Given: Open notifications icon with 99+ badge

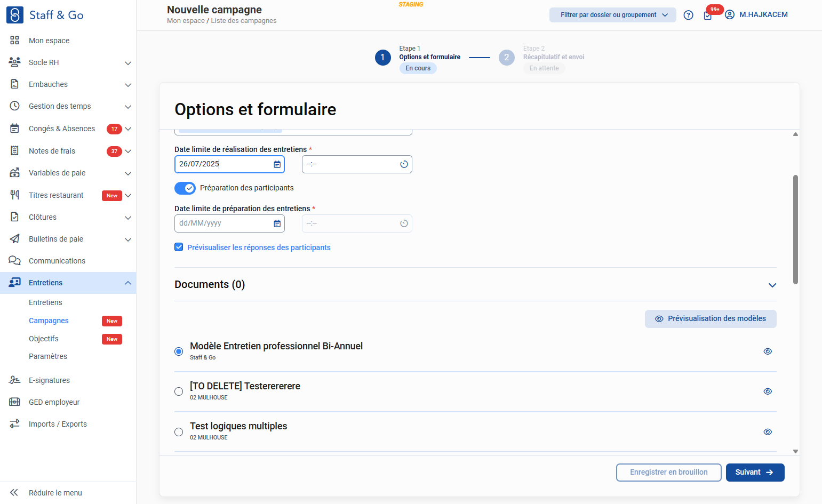Looking at the screenshot, I should pyautogui.click(x=708, y=15).
